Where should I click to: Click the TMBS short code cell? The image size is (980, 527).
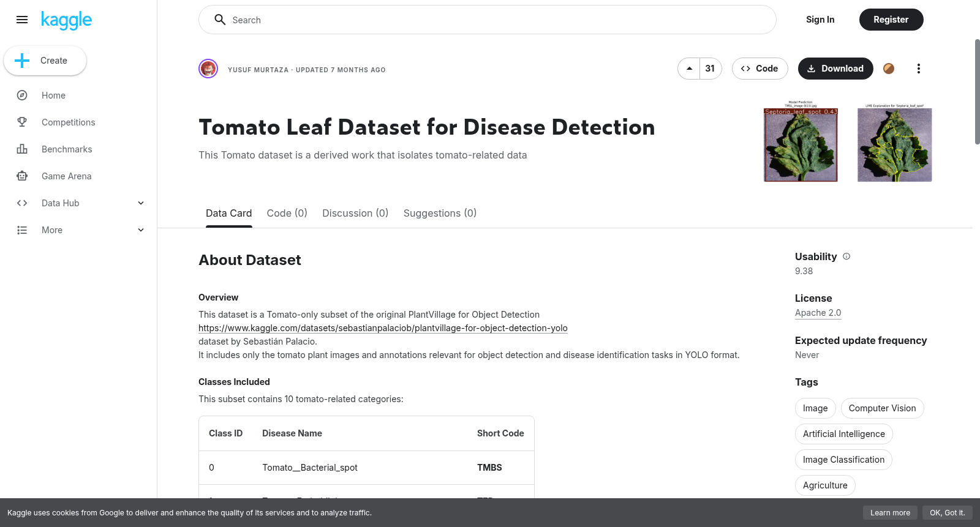489,468
